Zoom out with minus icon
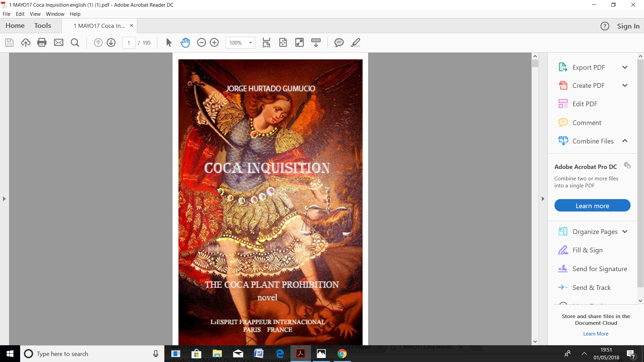644x362 pixels. [x=201, y=43]
